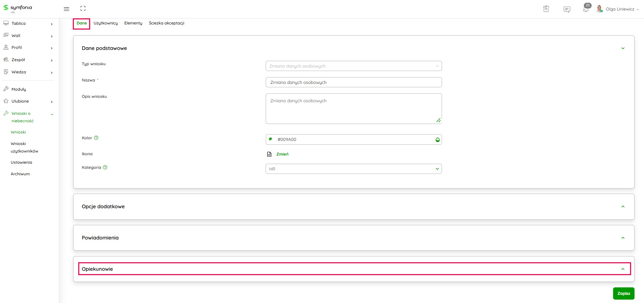Viewport: 644px width, 303px height.
Task: Switch to the Ścieżka akceptacji tab
Action: 166,23
